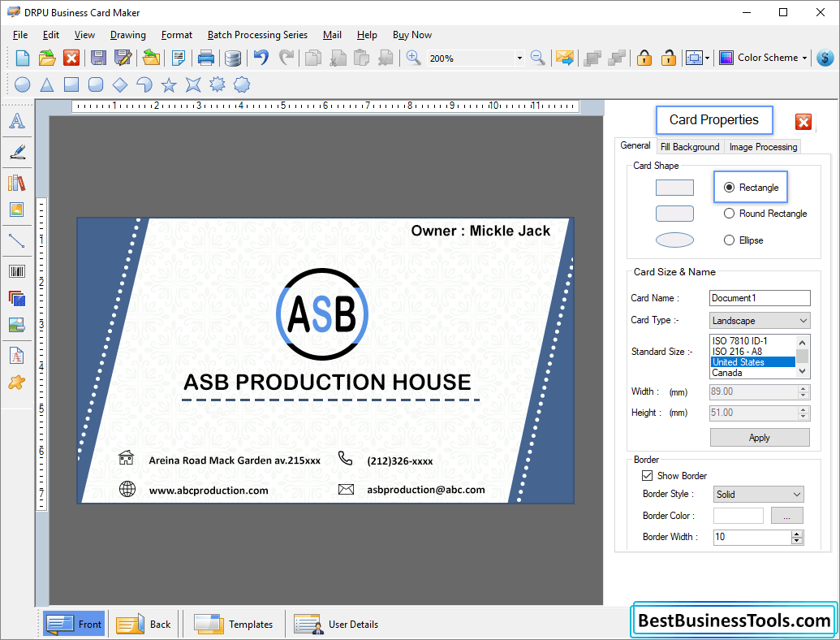Screen dimensions: 840x640
Task: Select the Ellipse card shape option
Action: click(731, 240)
